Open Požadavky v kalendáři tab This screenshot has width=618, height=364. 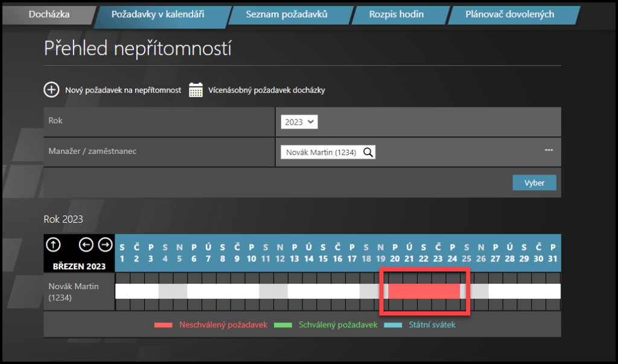coord(158,14)
